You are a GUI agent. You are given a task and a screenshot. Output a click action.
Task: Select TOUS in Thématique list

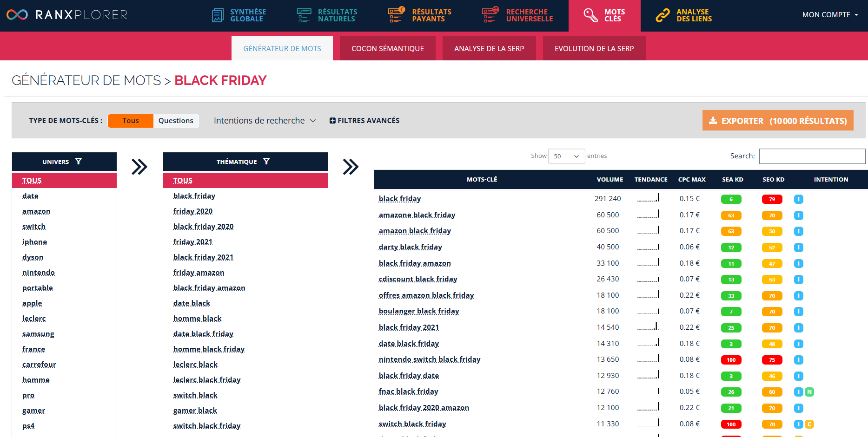point(245,180)
